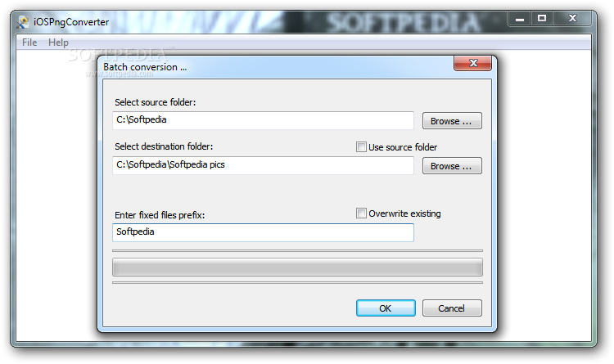Image resolution: width=614 pixels, height=364 pixels.
Task: Confirm batch conversion with OK
Action: pyautogui.click(x=386, y=308)
